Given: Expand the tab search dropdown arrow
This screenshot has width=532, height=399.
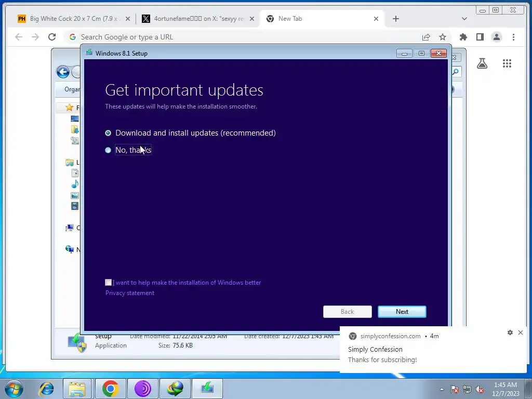Looking at the screenshot, I should (464, 19).
